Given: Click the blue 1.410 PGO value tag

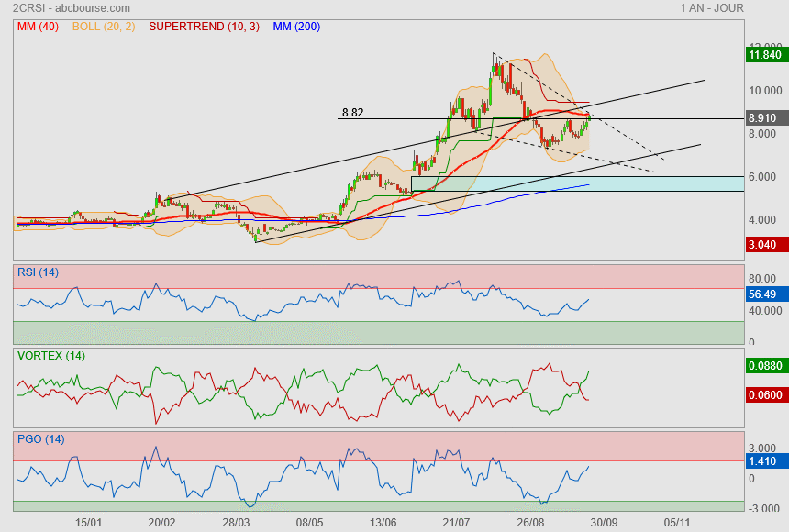Looking at the screenshot, I should click(x=765, y=461).
